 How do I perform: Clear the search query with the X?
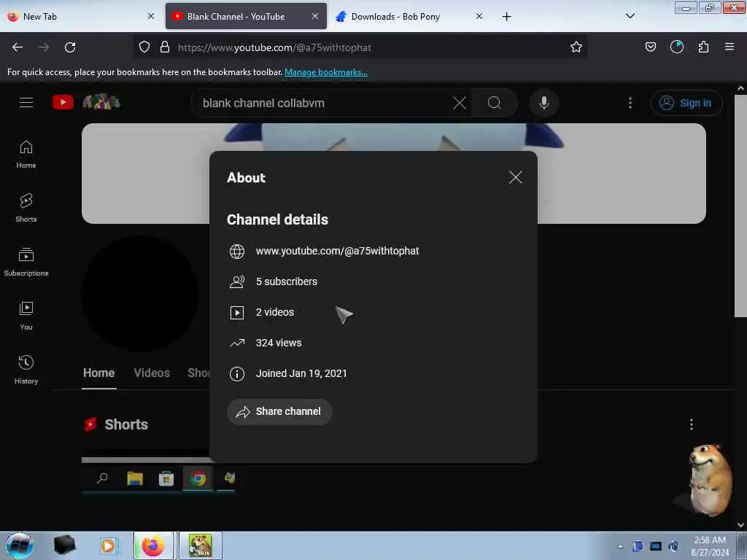(460, 103)
